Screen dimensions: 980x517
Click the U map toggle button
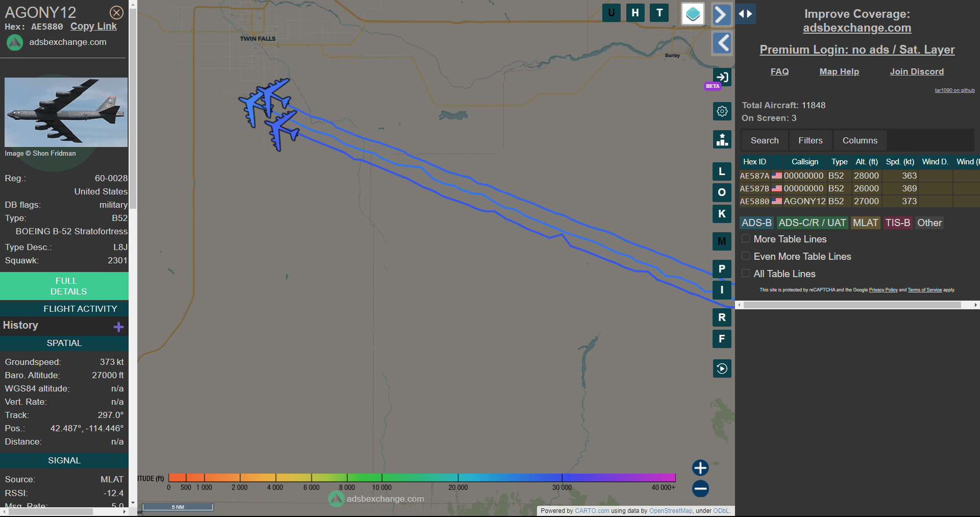pos(611,13)
